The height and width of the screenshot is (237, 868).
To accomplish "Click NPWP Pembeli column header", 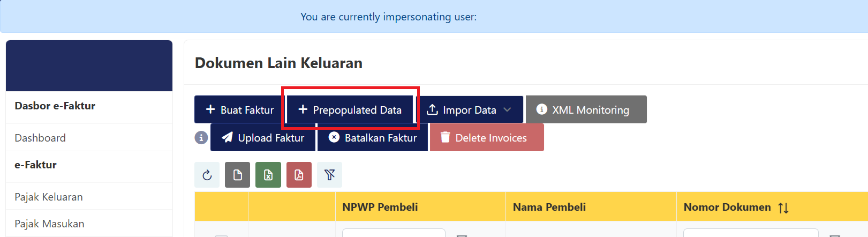I will click(380, 207).
